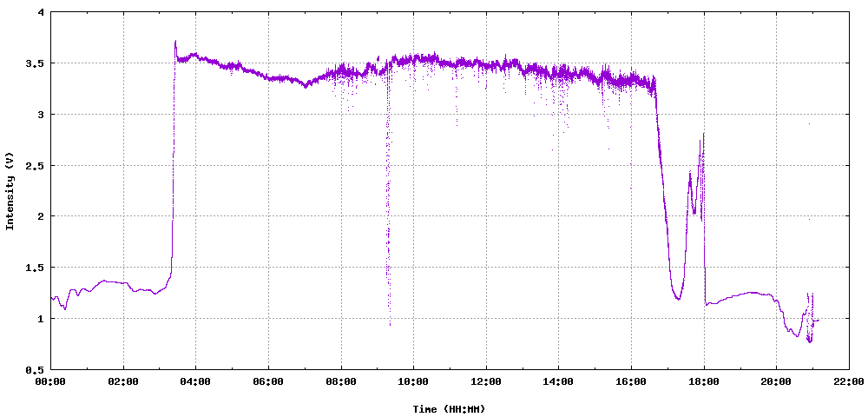Click the 2.5 intensity tick label

point(36,165)
